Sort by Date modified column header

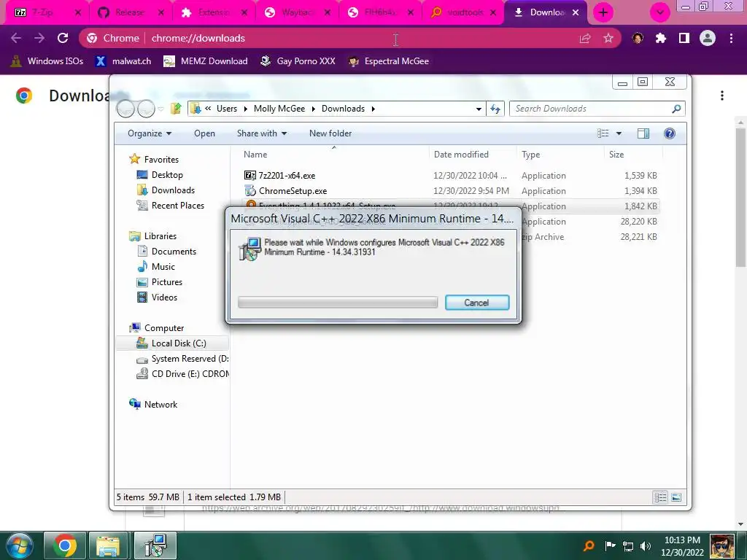(472, 155)
